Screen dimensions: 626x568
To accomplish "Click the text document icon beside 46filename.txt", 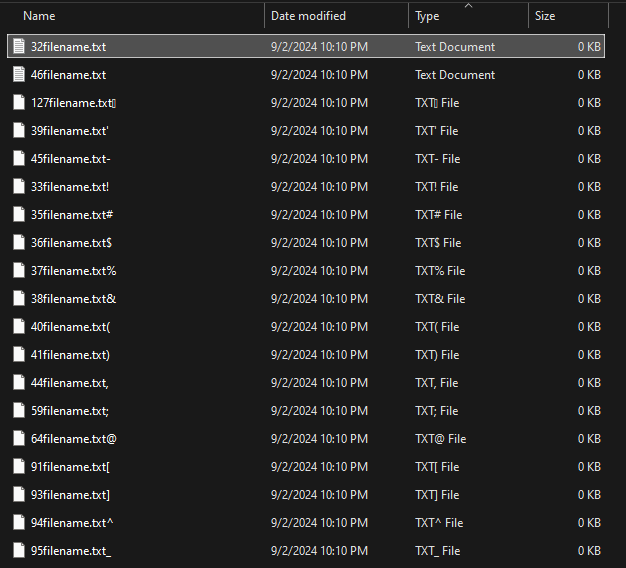I will pyautogui.click(x=19, y=75).
